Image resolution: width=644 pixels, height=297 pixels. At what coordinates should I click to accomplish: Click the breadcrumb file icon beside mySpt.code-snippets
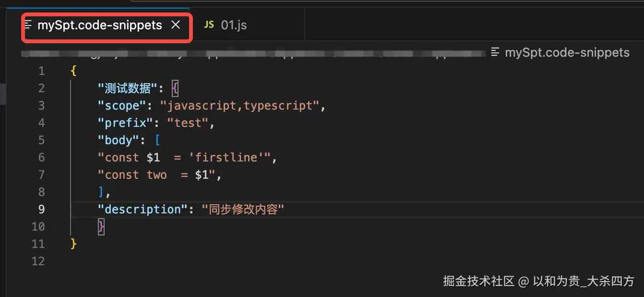(x=496, y=52)
